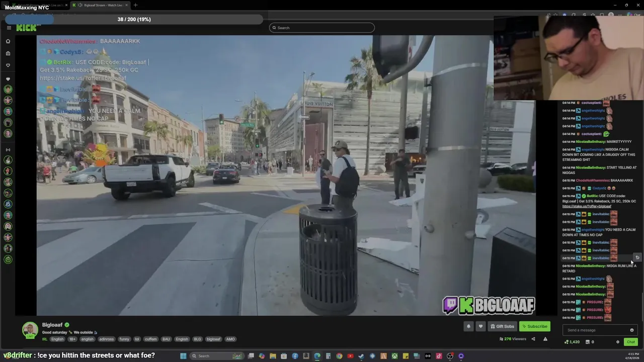
Task: Click the '18+' tag
Action: click(x=72, y=339)
